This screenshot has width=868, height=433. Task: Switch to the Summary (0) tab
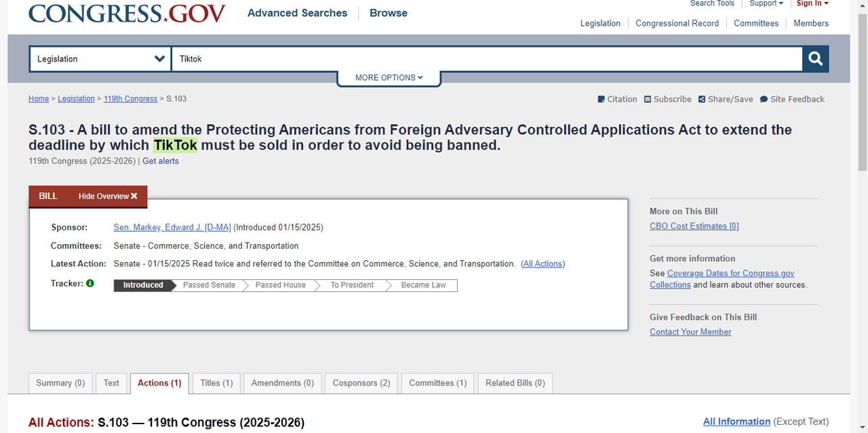(60, 383)
